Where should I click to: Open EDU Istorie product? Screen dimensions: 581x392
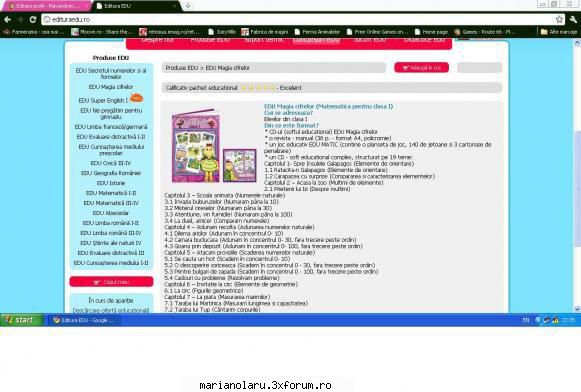tap(111, 183)
